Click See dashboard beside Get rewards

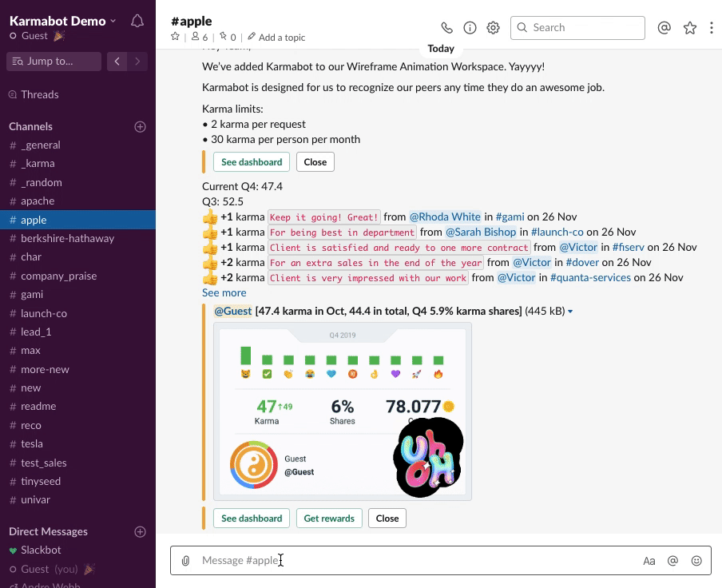point(252,518)
